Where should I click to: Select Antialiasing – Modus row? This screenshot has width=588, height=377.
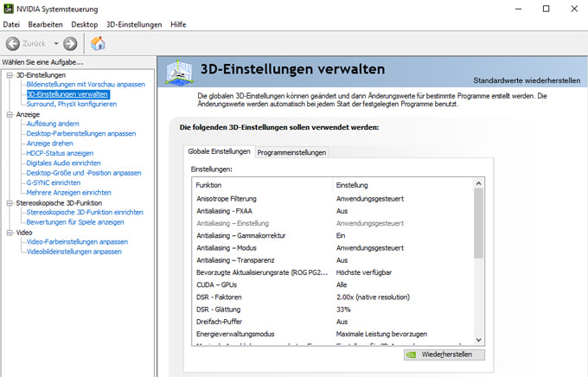pos(333,248)
